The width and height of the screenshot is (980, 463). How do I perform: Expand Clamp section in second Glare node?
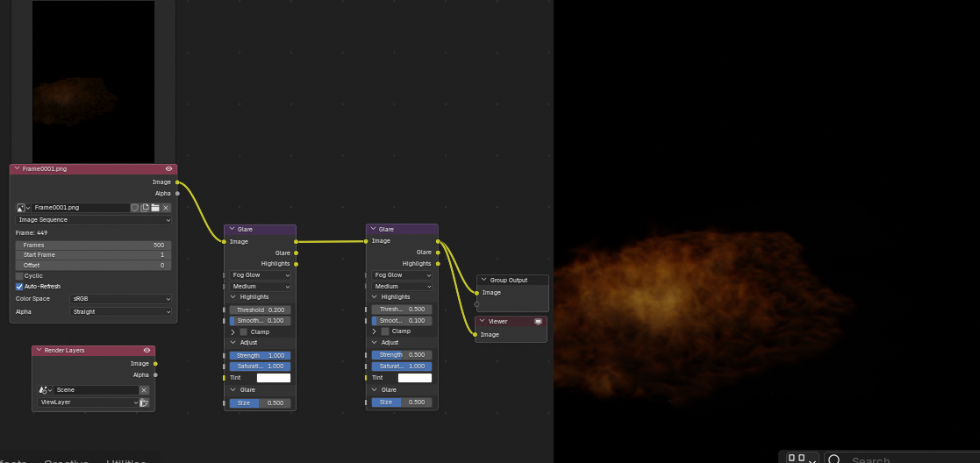point(376,331)
